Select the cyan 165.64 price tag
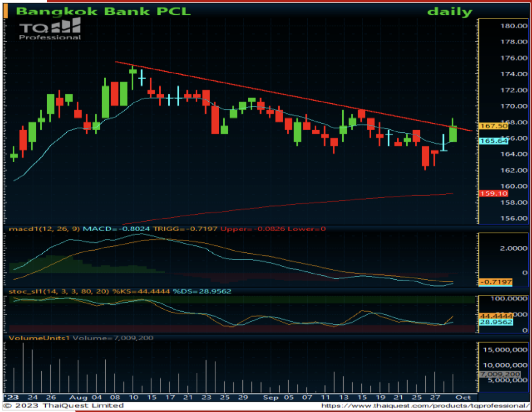The width and height of the screenshot is (532, 412). (x=494, y=141)
